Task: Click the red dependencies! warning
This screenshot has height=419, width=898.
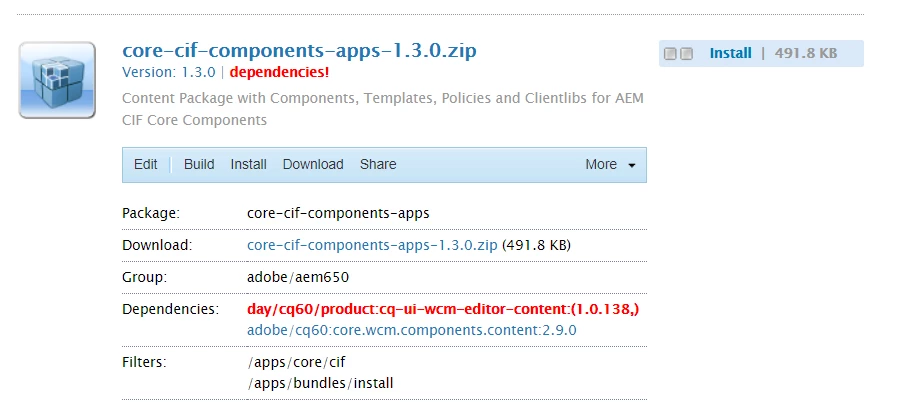Action: 279,73
